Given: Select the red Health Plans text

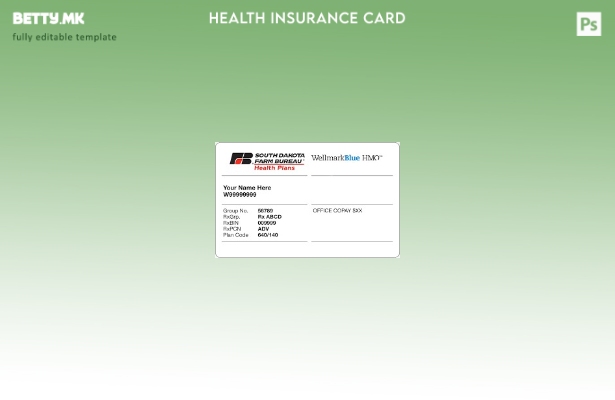Looking at the screenshot, I should (x=274, y=168).
